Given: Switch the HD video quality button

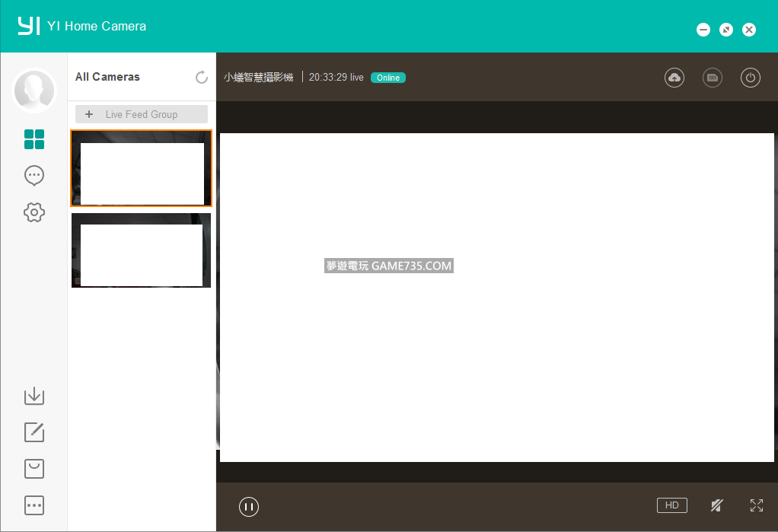Looking at the screenshot, I should [672, 505].
